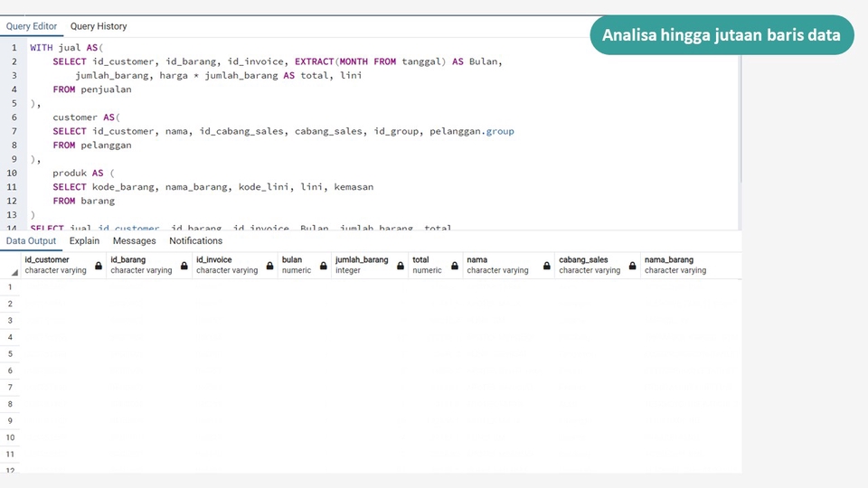Image resolution: width=868 pixels, height=488 pixels.
Task: Click 'customer AS(' on line 6
Action: coord(87,117)
